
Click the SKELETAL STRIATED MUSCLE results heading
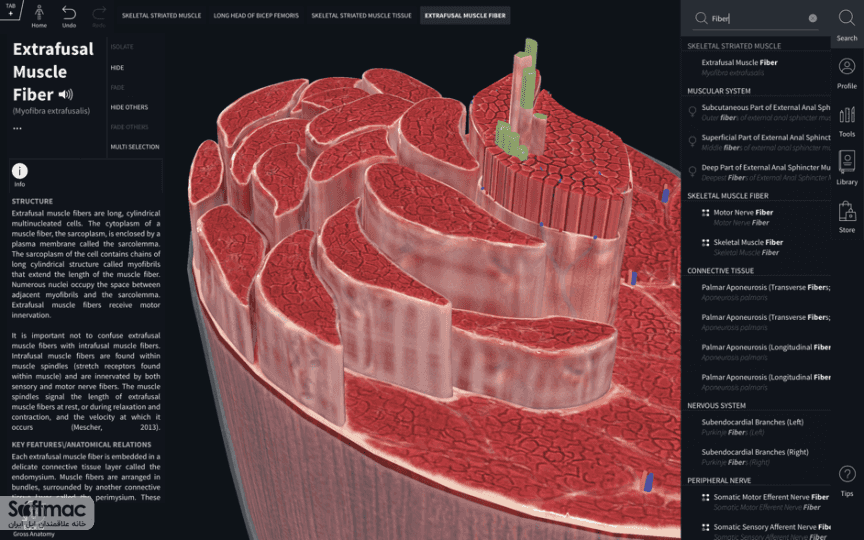coord(734,46)
